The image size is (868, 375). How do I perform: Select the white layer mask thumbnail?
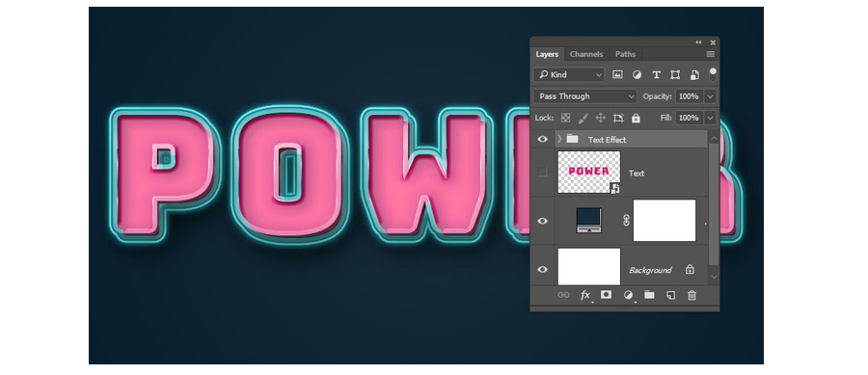(665, 220)
